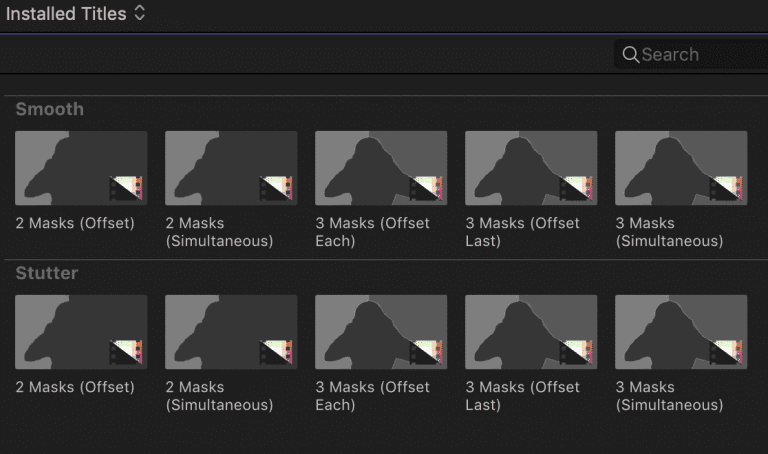Click Smooth "2 Masks (Offset)" label
The width and height of the screenshot is (768, 454).
tap(75, 223)
